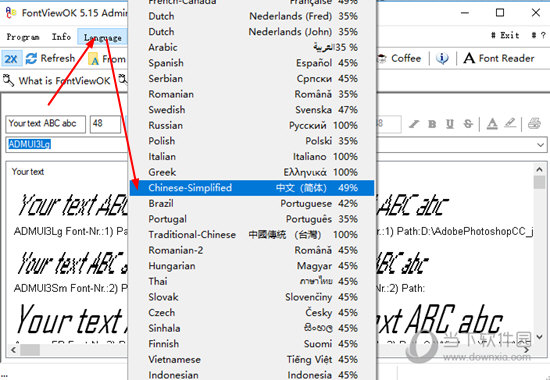Open the Info menu

click(61, 37)
